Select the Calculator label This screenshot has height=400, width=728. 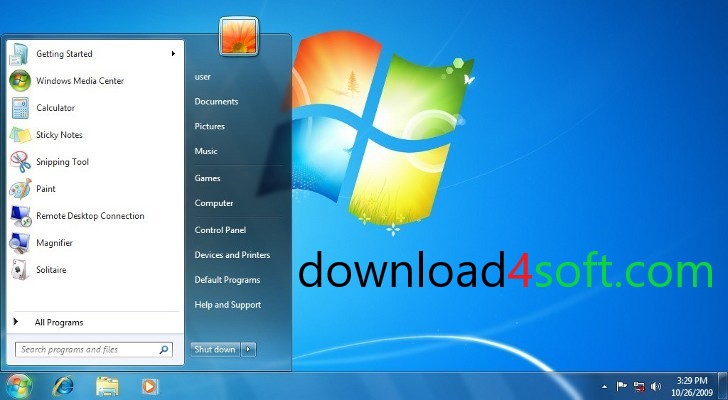(x=55, y=108)
